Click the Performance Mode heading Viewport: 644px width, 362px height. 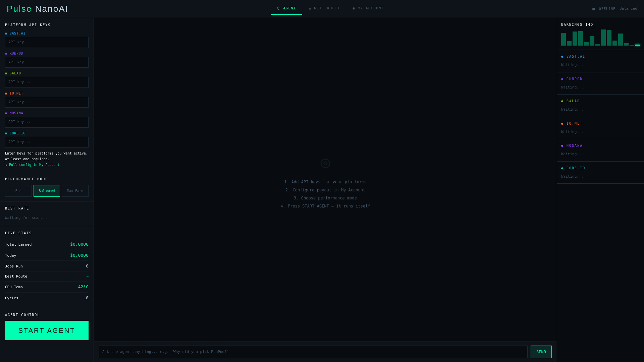[x=26, y=179]
